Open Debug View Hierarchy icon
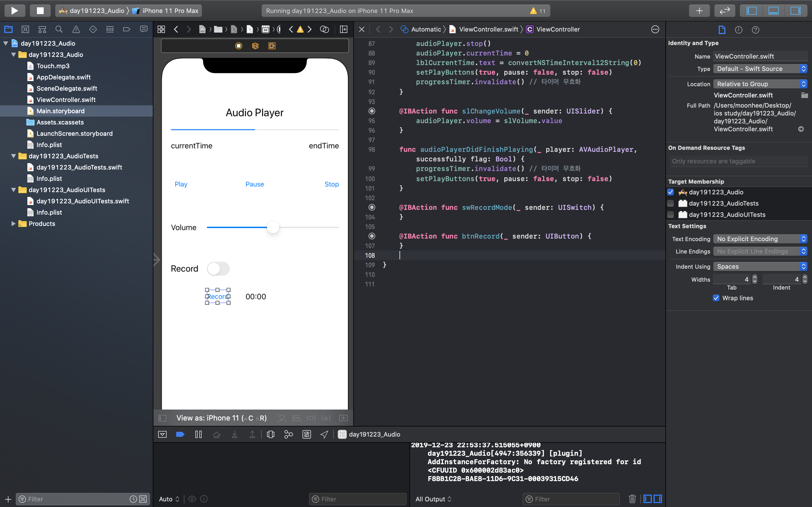812x507 pixels. (x=270, y=434)
